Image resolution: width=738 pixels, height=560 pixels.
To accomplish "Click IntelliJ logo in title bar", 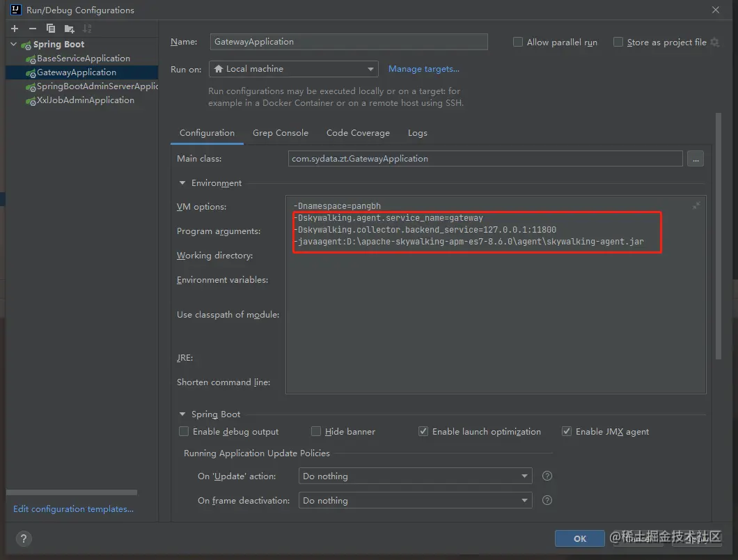I will pos(15,10).
